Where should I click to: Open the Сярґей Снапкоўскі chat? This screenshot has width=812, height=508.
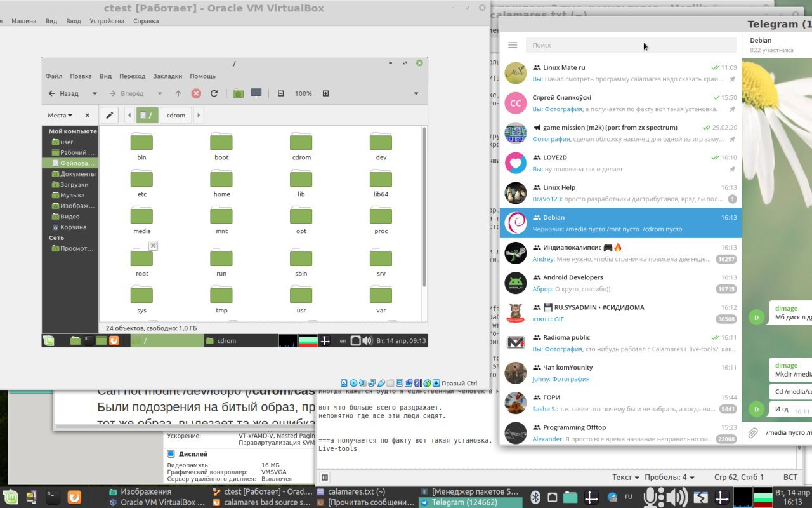(x=621, y=103)
